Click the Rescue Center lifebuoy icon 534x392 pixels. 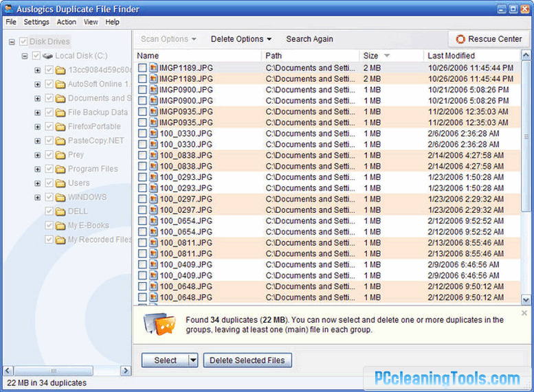point(460,39)
